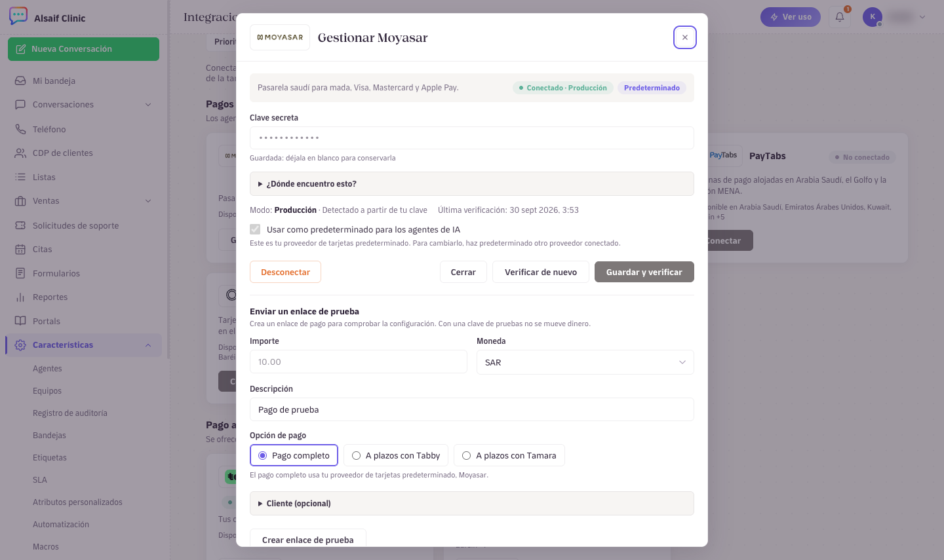Image resolution: width=944 pixels, height=560 pixels.
Task: Collapse the Características section chevron
Action: tap(148, 345)
